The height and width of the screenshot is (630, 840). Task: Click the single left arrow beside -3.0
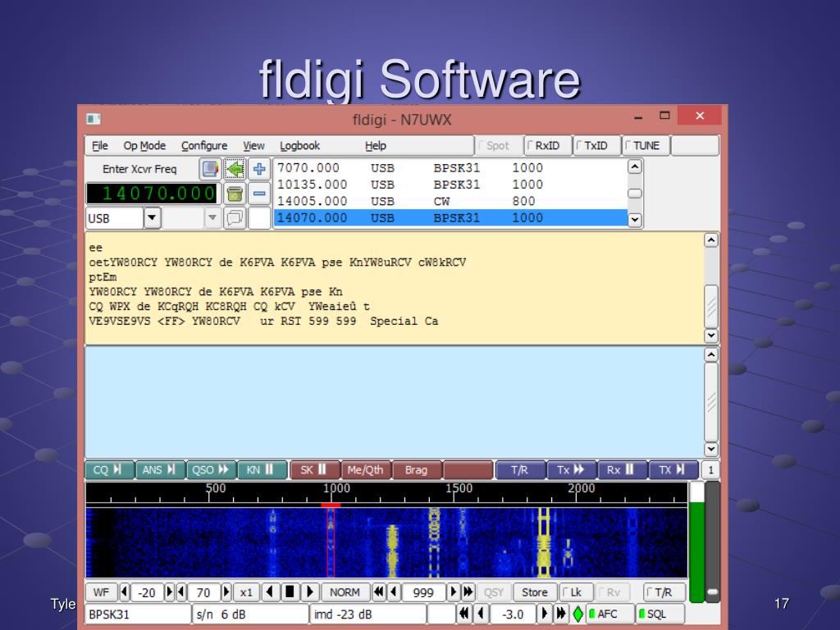coord(481,614)
